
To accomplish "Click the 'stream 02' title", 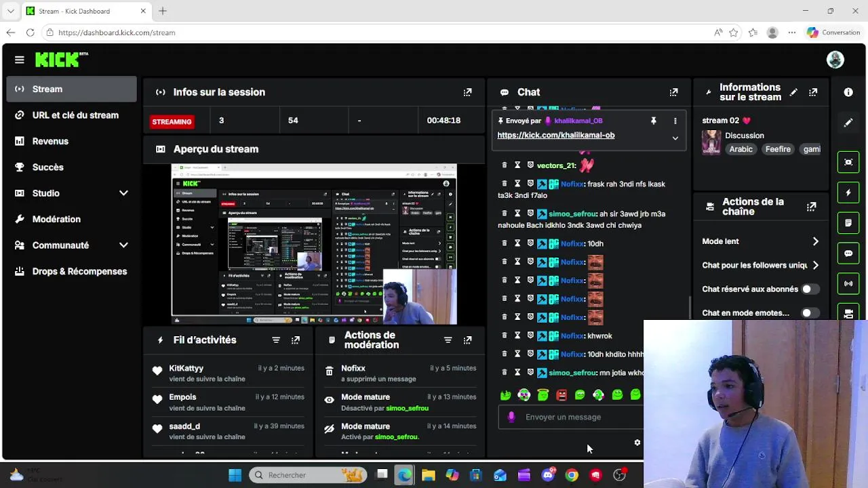I will 721,121.
